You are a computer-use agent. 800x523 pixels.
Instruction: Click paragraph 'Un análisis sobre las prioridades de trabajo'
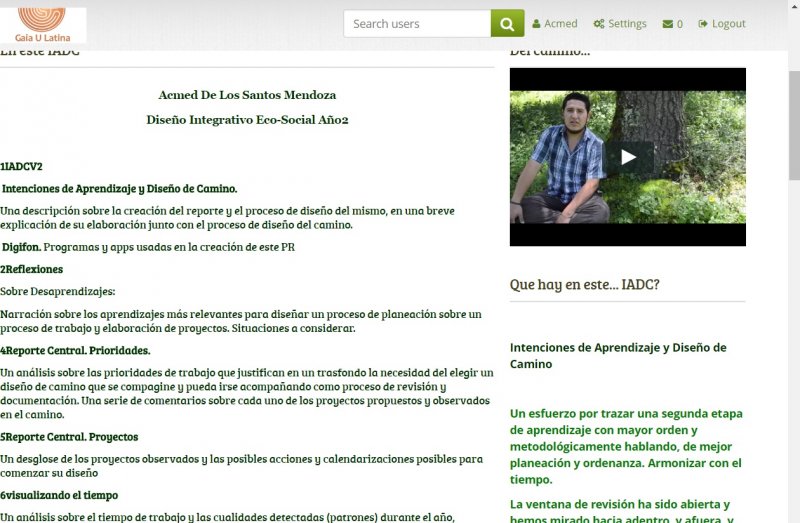[247, 393]
